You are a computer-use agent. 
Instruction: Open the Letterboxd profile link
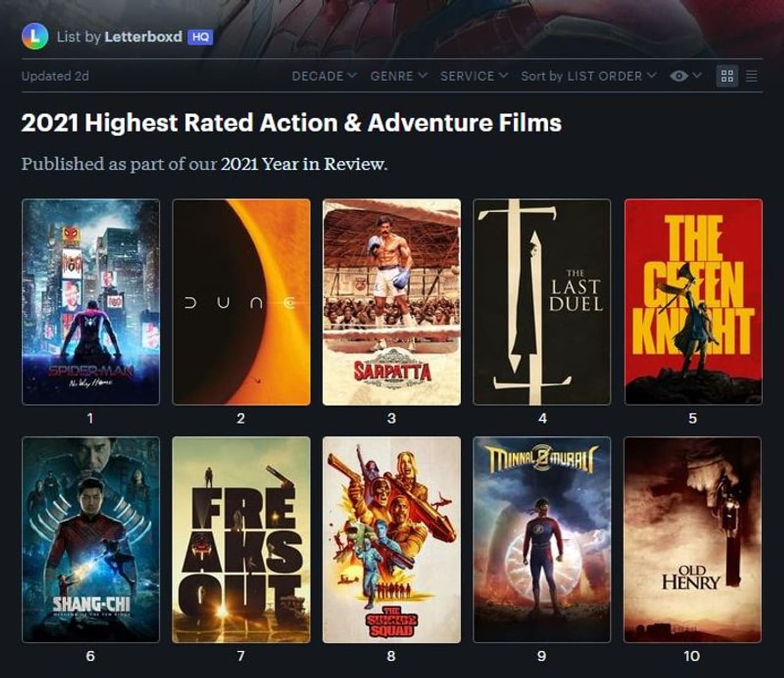click(x=143, y=37)
